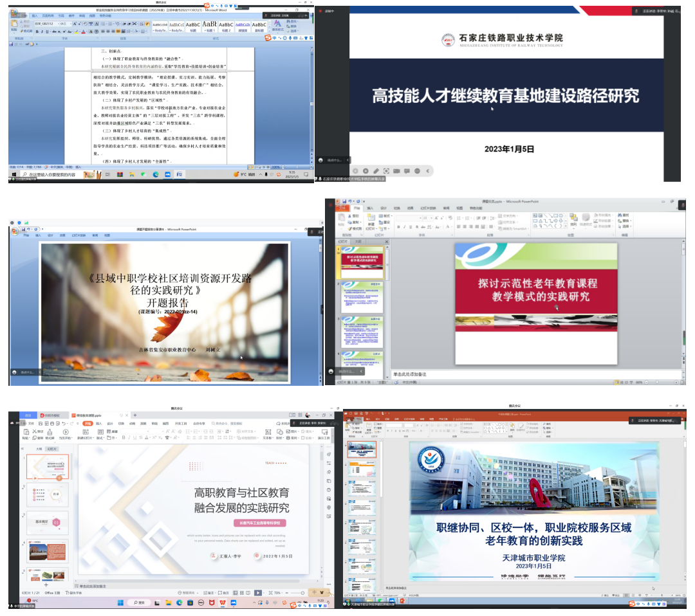Switch to the 插入 tab in 老年教育 PowerPoint
The width and height of the screenshot is (695, 616).
tap(370, 208)
